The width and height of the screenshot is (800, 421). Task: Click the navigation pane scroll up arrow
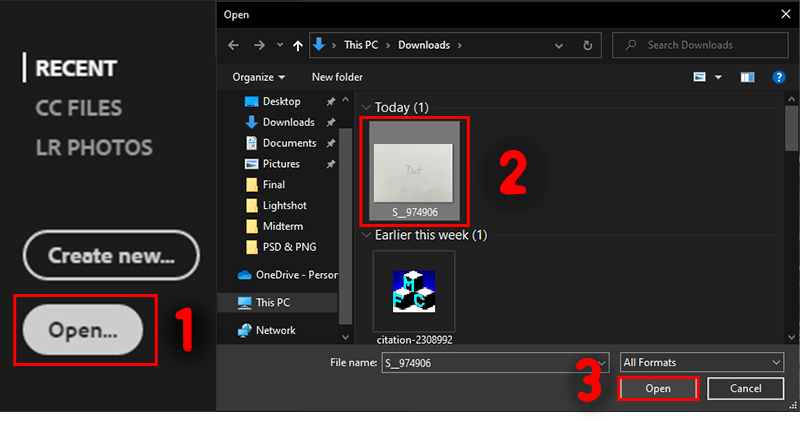pyautogui.click(x=345, y=100)
